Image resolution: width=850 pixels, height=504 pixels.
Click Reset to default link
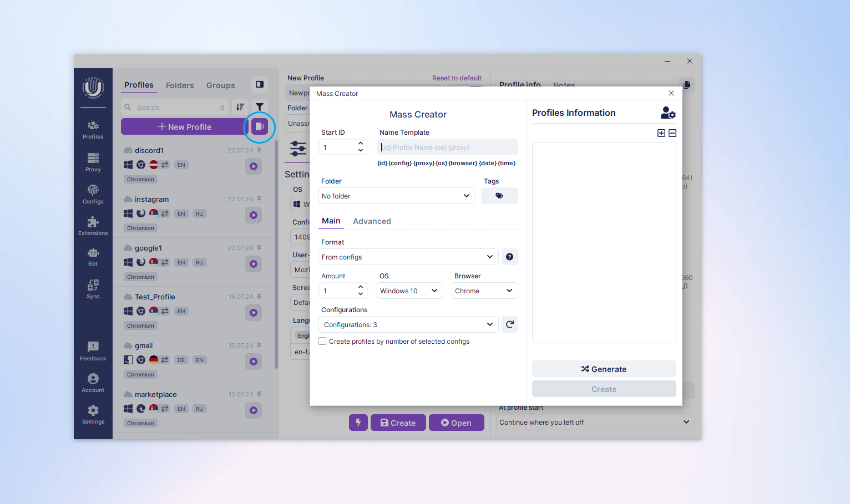(457, 78)
